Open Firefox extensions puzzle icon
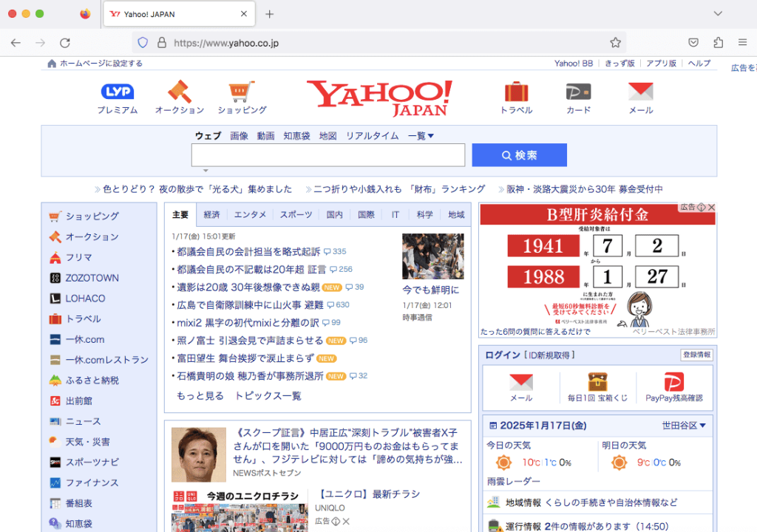 718,42
